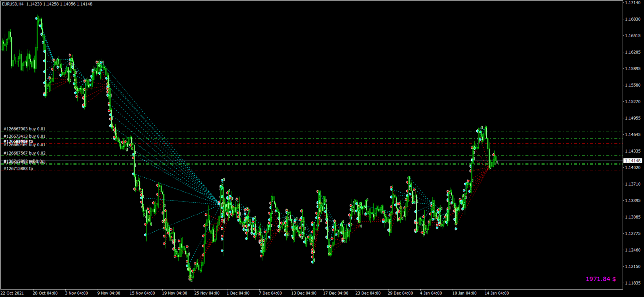Click price scale value 1.14020

point(632,168)
